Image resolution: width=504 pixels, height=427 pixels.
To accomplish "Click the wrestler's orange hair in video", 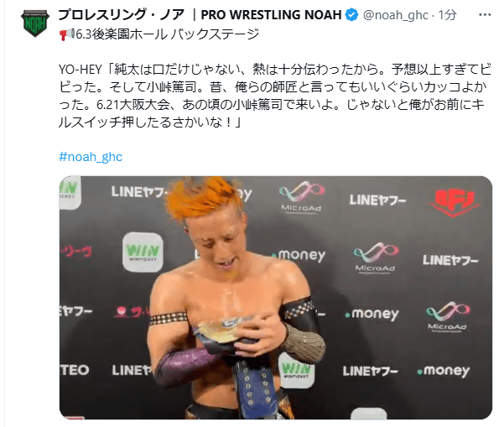I will coord(202,198).
